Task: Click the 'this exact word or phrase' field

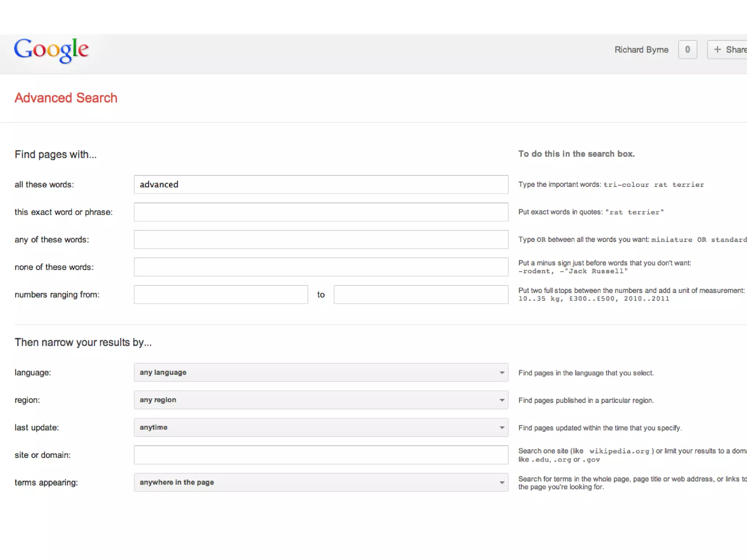Action: click(321, 212)
